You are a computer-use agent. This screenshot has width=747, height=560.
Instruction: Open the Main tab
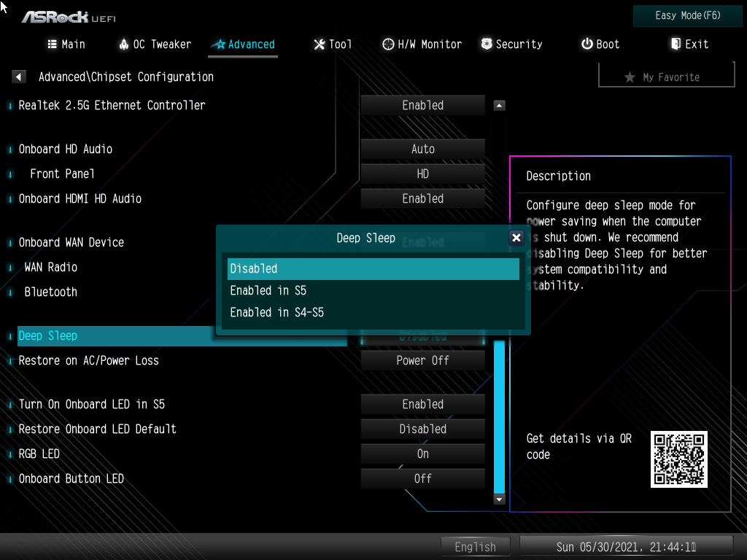(66, 44)
